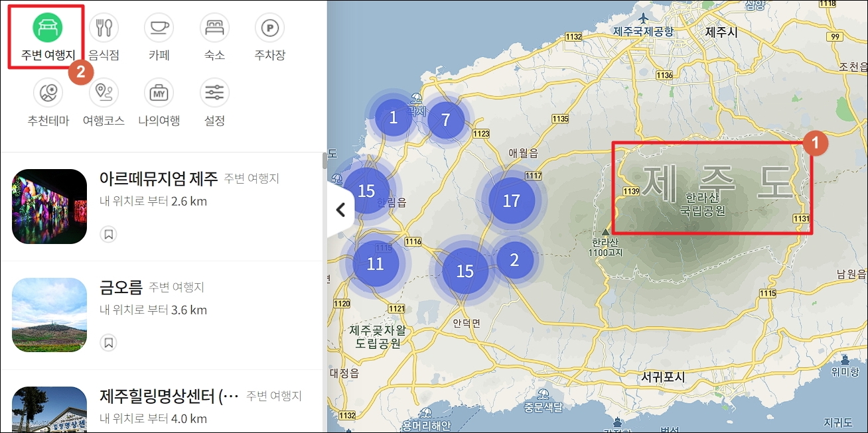Click the 용머리해안 label on map
This screenshot has width=868, height=433.
(x=427, y=426)
